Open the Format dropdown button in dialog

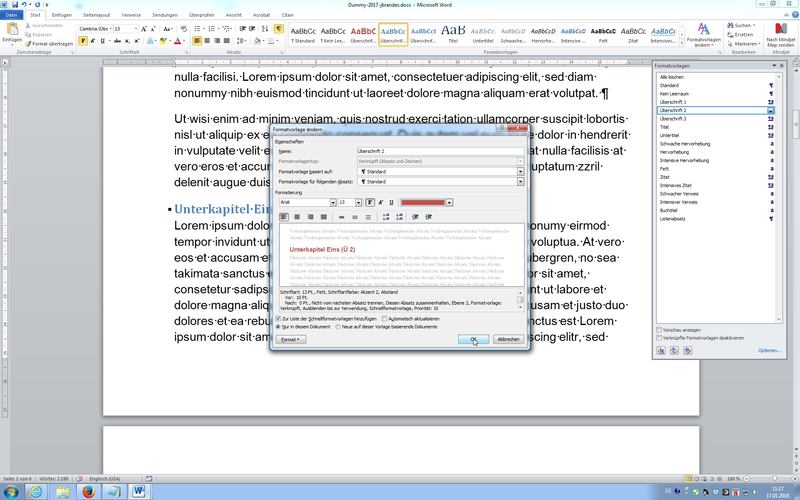(x=291, y=339)
